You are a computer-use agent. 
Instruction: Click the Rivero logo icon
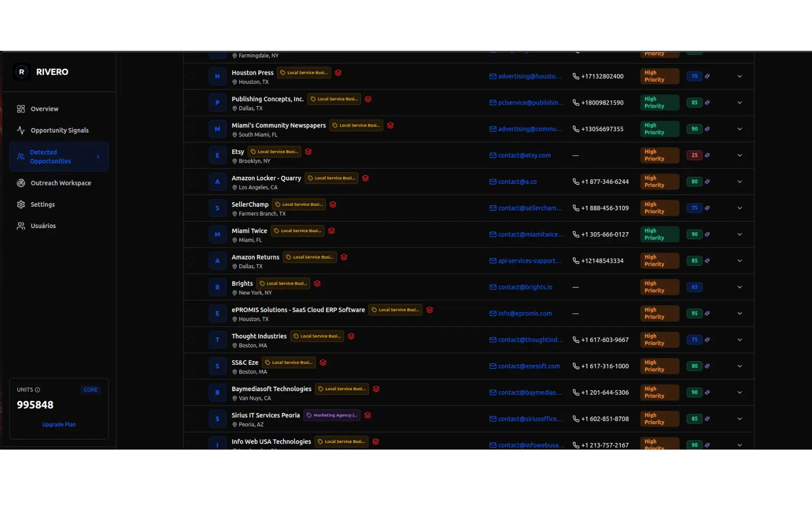(x=21, y=72)
